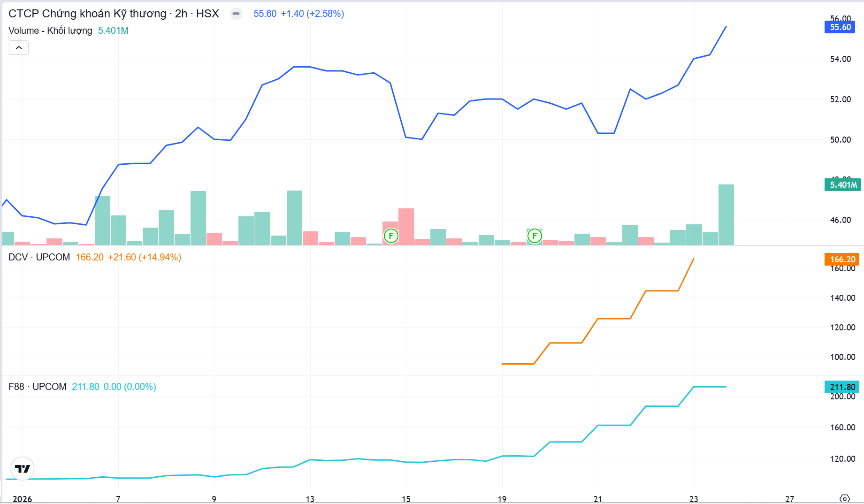Viewport: 864px width, 504px height.
Task: Click the date 23 on time axis
Action: [x=694, y=499]
